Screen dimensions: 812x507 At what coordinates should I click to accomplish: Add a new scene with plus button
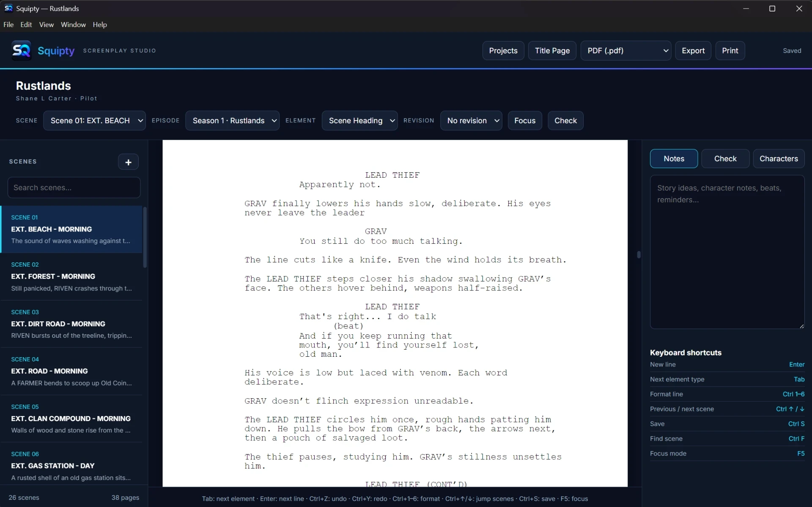click(x=128, y=162)
